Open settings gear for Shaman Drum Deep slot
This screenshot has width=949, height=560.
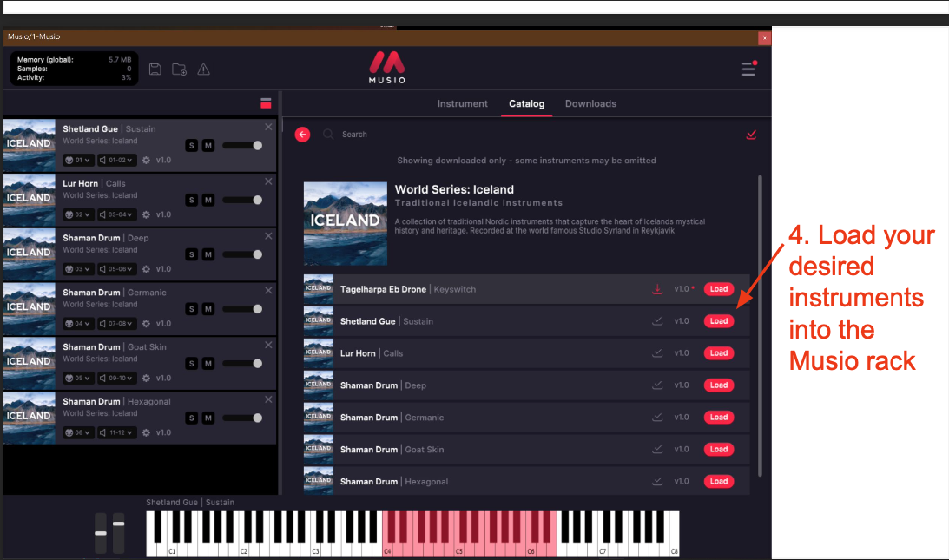click(x=146, y=269)
